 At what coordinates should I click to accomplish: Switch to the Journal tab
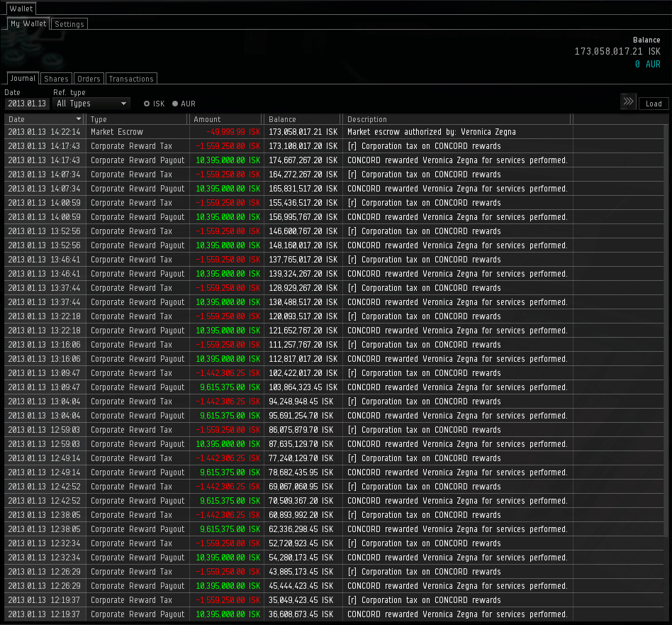[x=23, y=78]
